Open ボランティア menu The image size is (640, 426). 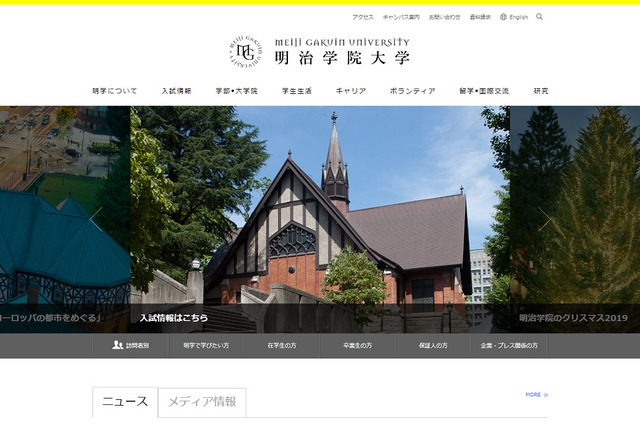413,91
